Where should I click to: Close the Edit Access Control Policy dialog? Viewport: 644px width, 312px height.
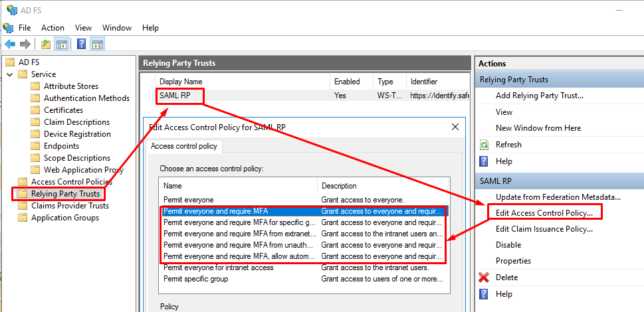point(455,127)
